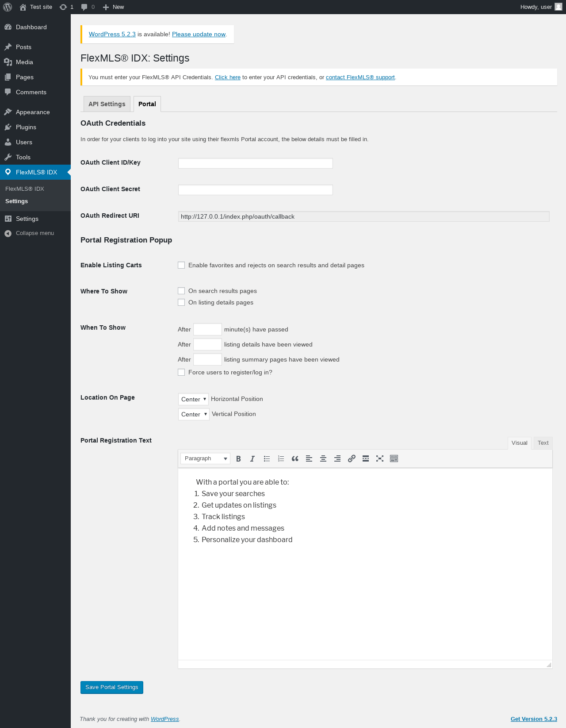Click the Collapse menu arrow icon
This screenshot has width=566, height=728.
[8, 233]
